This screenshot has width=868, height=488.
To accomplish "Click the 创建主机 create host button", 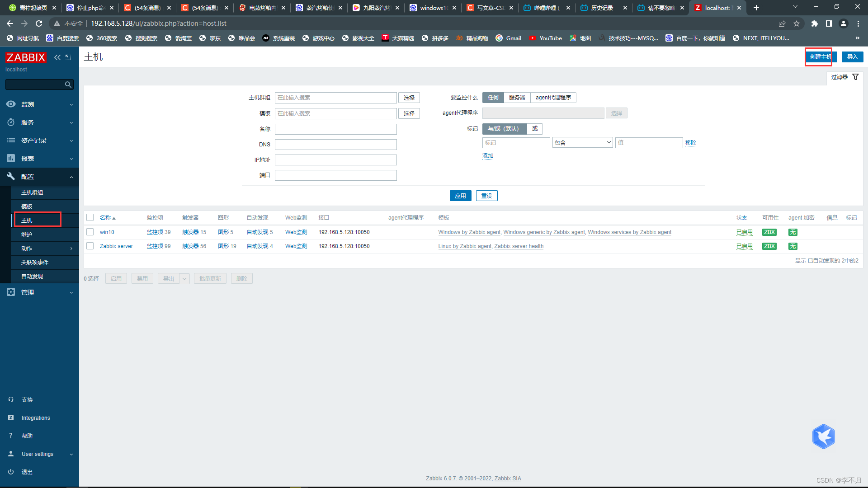I will point(820,57).
